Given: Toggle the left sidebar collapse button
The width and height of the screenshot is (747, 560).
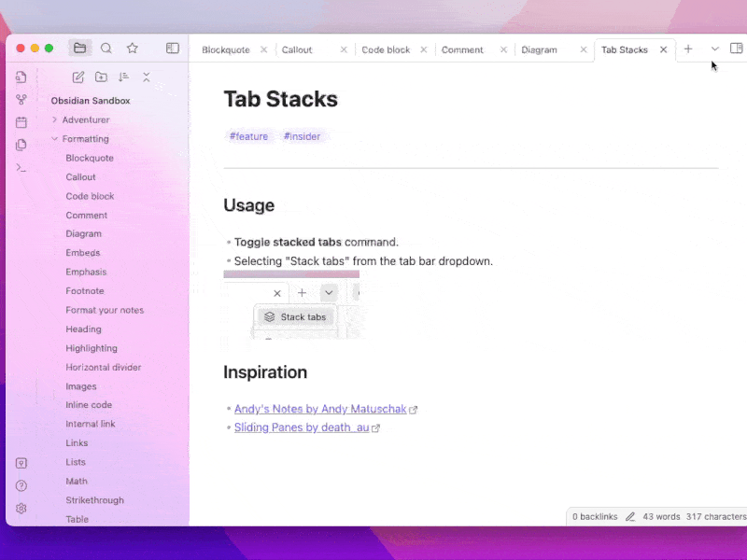Looking at the screenshot, I should [x=173, y=49].
